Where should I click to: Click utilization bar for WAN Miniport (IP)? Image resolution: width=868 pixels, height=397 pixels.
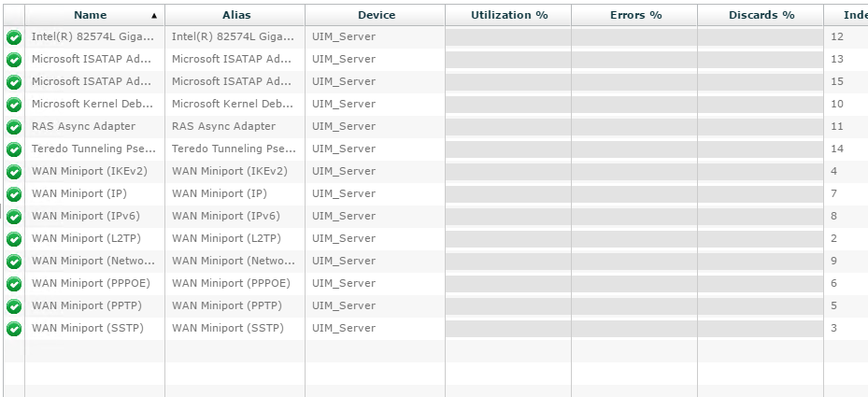(508, 193)
